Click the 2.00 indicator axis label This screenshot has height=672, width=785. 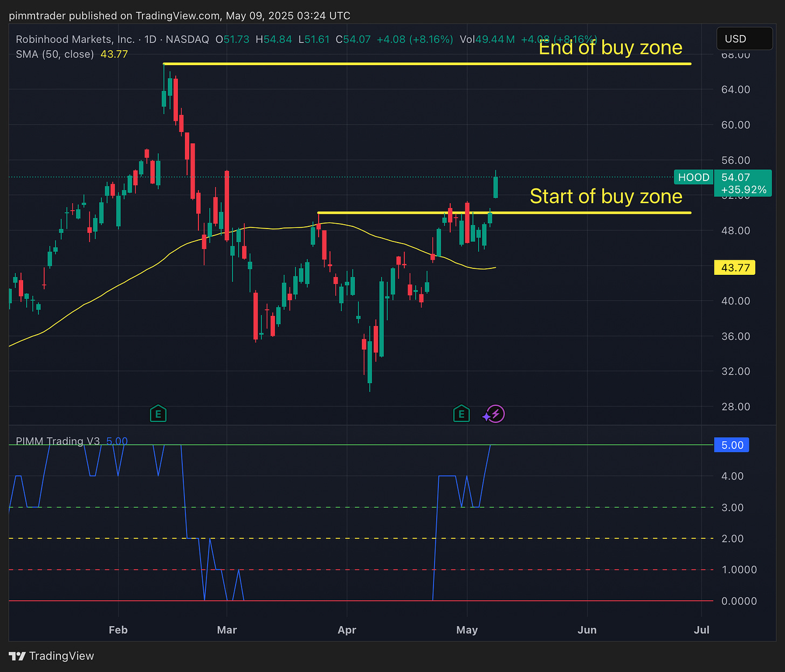coord(732,538)
